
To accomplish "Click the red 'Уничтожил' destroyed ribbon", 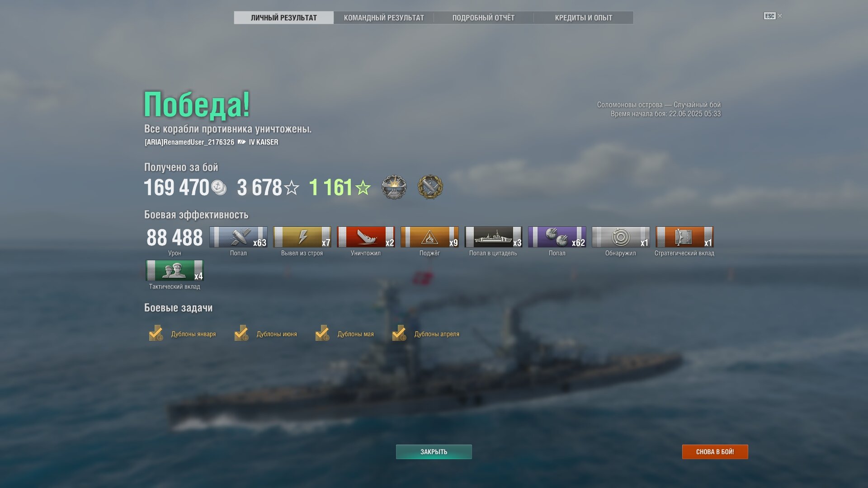I will click(366, 237).
